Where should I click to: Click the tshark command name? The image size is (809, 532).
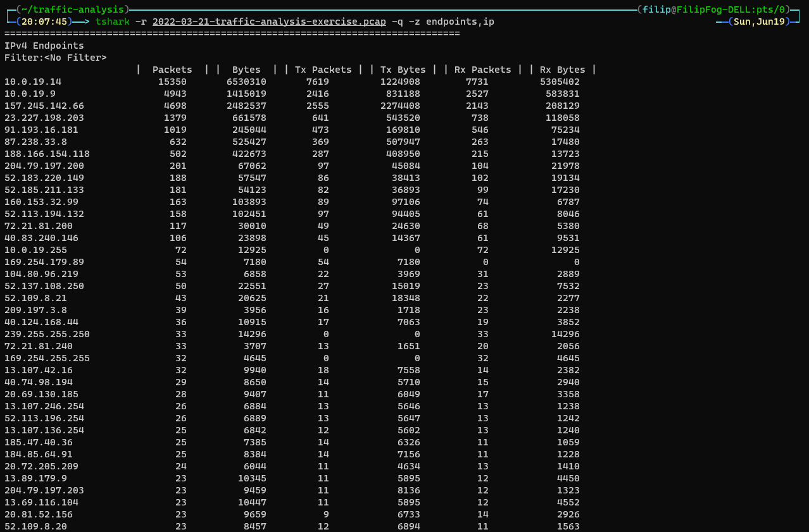(x=113, y=22)
